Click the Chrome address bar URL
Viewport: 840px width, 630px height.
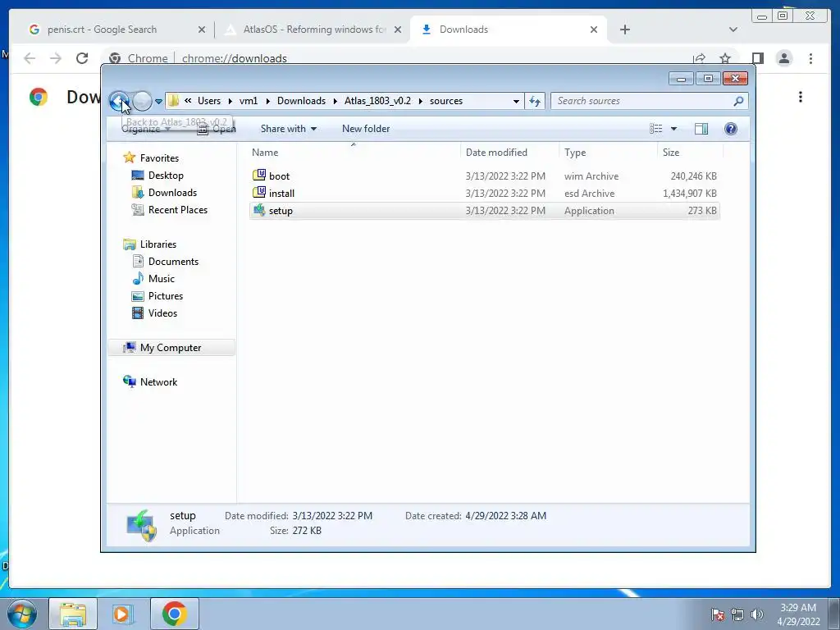click(x=234, y=58)
